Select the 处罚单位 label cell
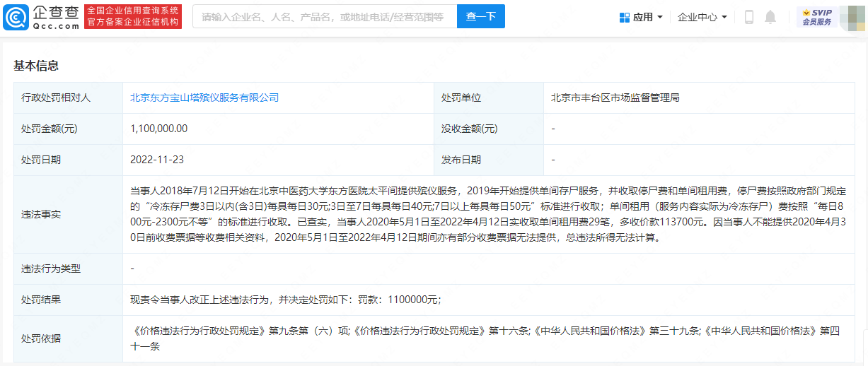 (489, 98)
